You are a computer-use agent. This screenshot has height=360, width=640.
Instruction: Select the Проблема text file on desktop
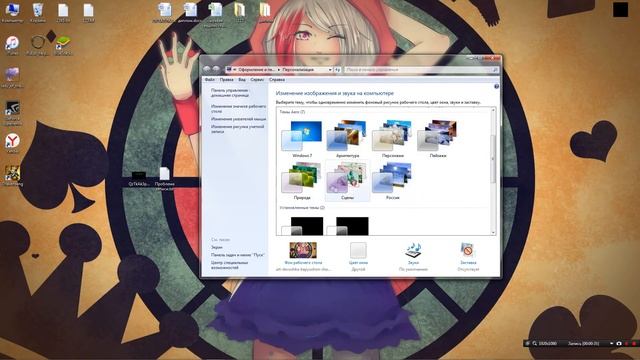164,179
